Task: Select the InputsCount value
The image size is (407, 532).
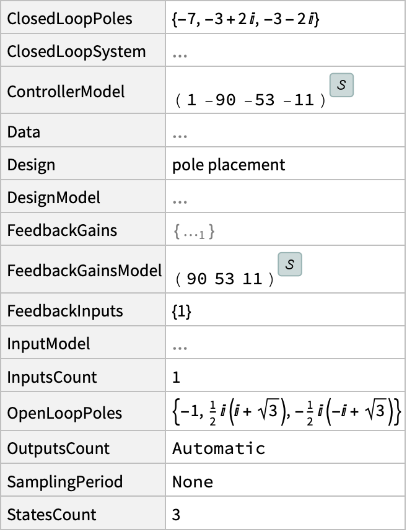Action: click(x=176, y=378)
